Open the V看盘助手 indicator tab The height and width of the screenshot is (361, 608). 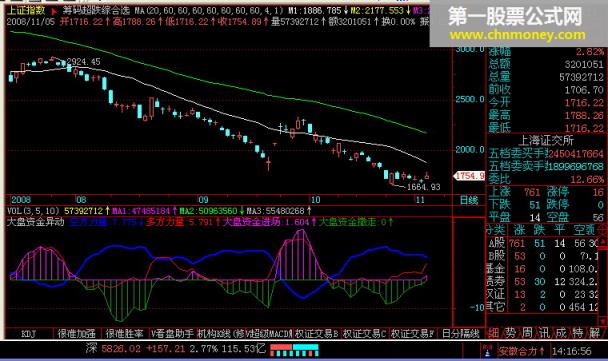tap(172, 333)
